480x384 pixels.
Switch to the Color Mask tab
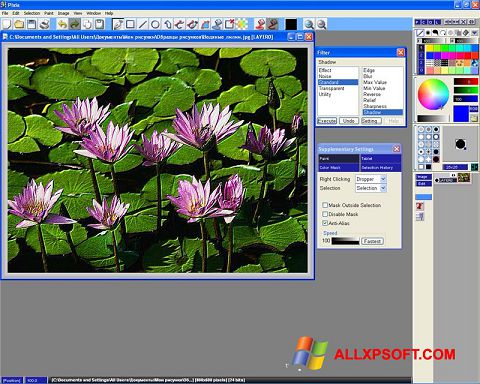tap(339, 167)
